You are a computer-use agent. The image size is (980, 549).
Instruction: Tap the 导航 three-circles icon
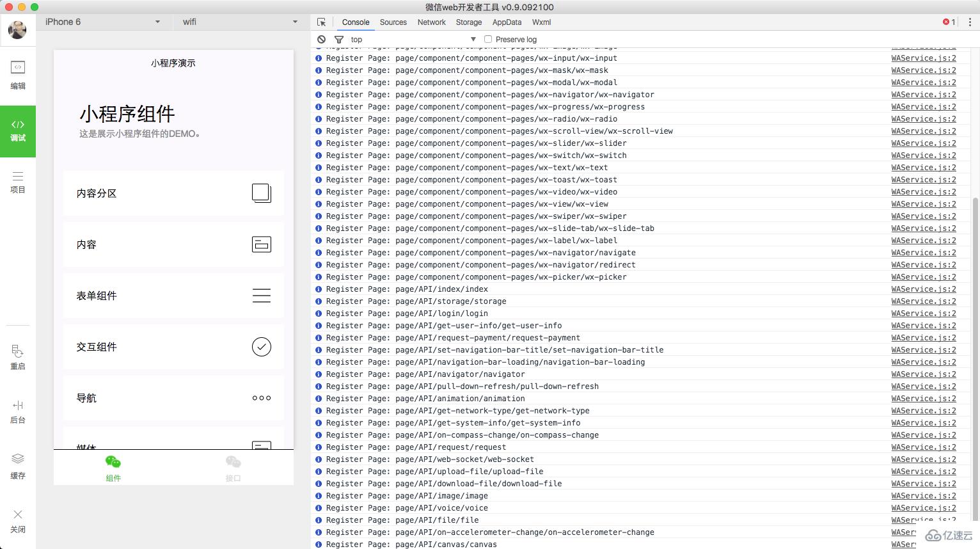262,398
